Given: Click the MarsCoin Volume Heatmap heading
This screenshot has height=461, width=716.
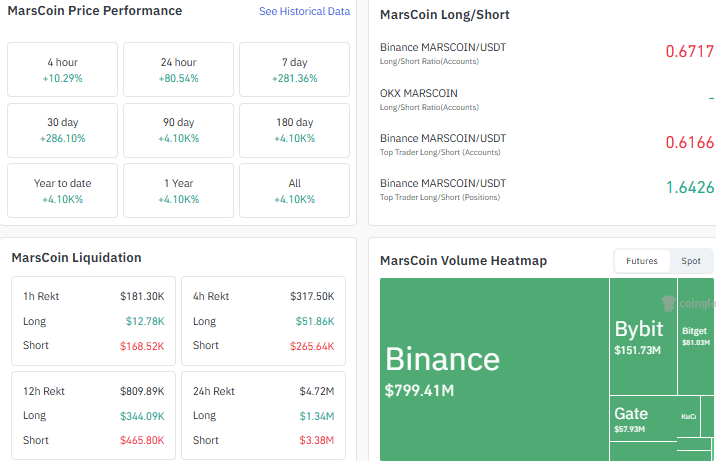Looking at the screenshot, I should (x=463, y=261).
